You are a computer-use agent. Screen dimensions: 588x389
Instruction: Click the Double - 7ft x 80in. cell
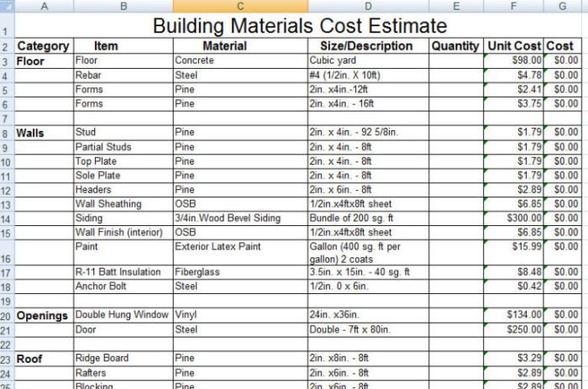pos(368,329)
